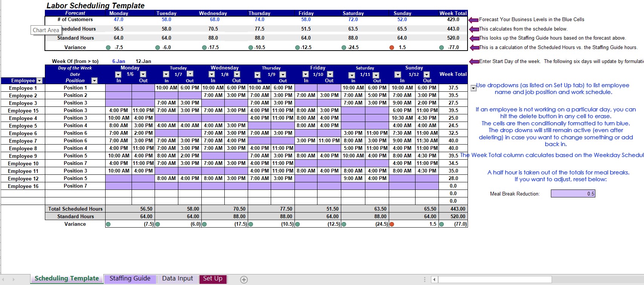Open the Position column filter dropdown
This screenshot has height=285, width=644.
[94, 81]
